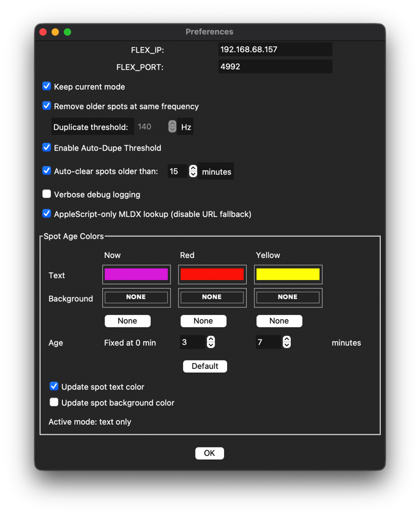Disable Enable Auto-Dupe Threshold checkbox
This screenshot has height=516, width=420.
47,148
